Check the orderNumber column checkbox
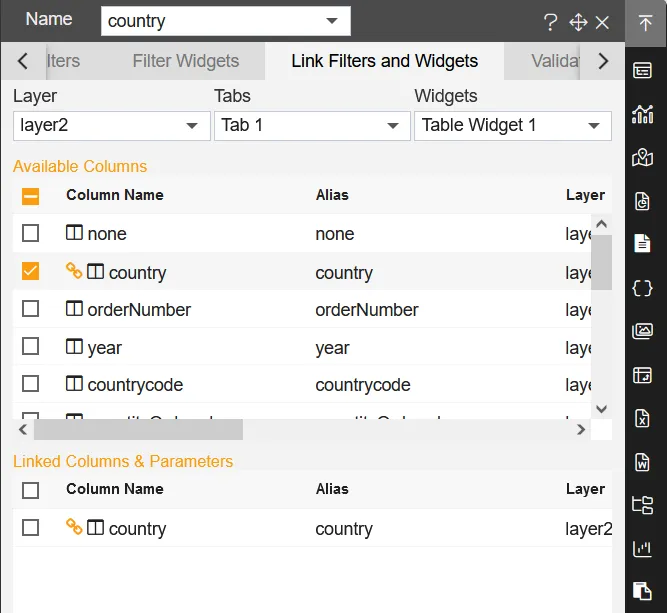667x613 pixels. coord(31,309)
